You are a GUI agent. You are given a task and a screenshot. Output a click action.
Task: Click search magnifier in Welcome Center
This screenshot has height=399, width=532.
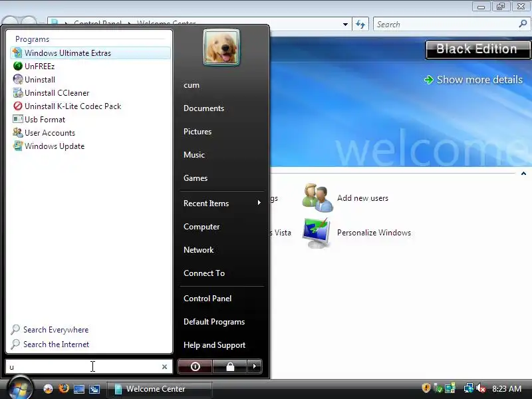point(523,24)
